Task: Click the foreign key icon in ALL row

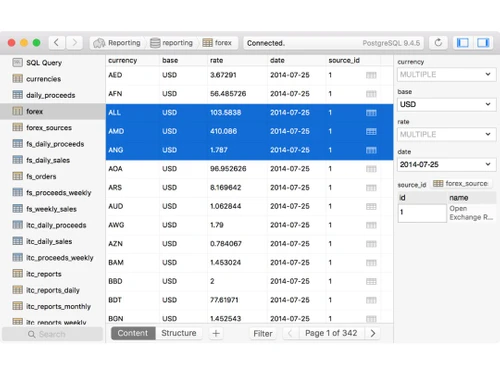Action: (371, 113)
